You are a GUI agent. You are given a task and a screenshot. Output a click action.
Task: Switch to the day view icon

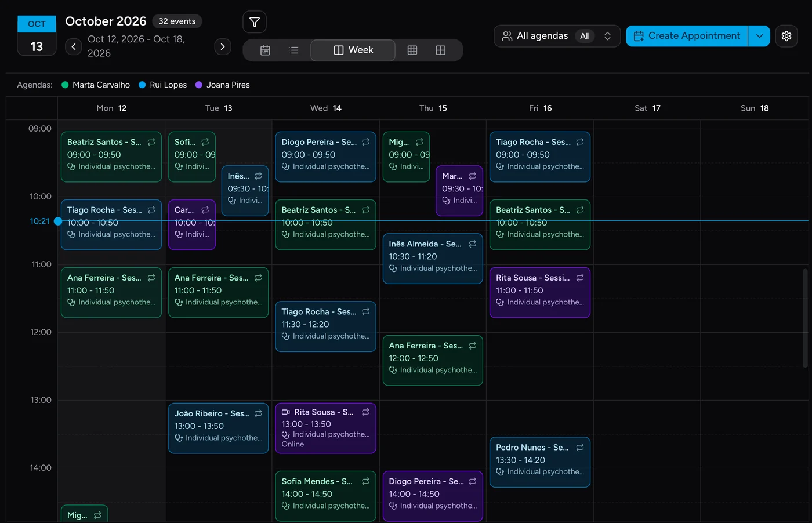click(265, 50)
